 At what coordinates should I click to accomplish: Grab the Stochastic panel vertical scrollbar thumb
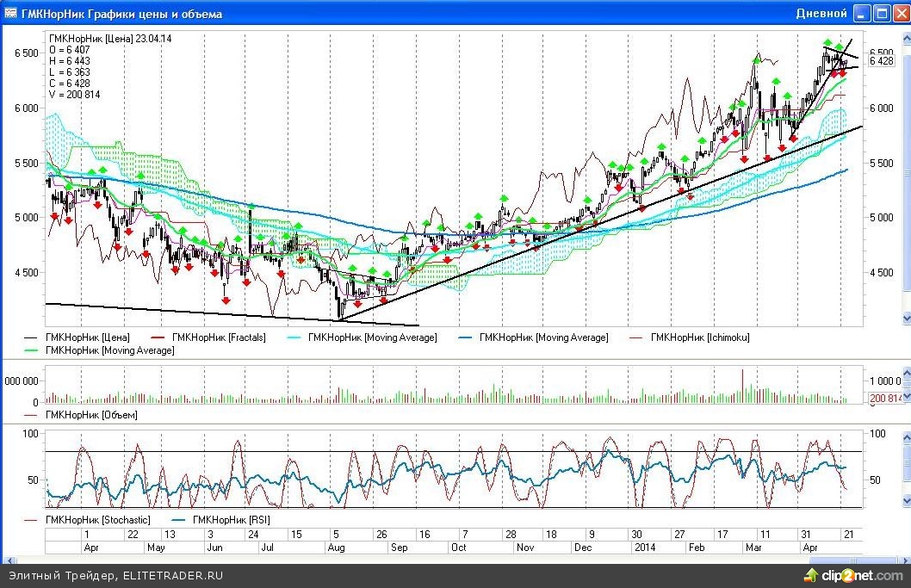click(x=906, y=467)
